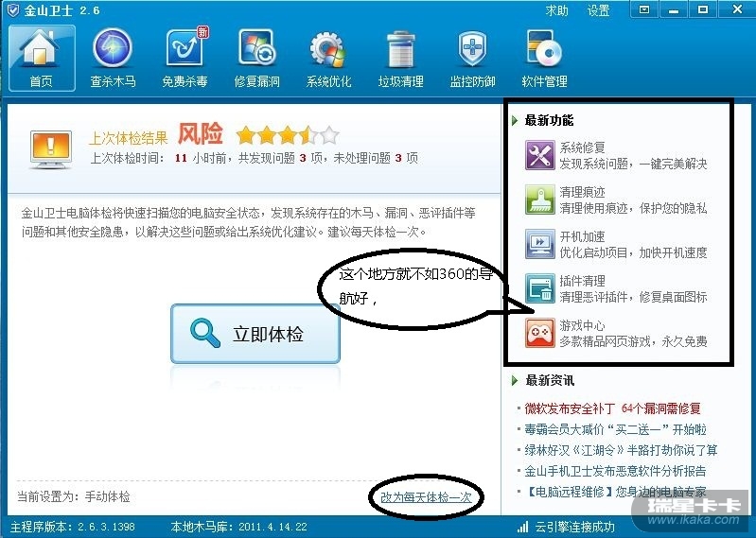Open the 求助 help menu

click(557, 10)
